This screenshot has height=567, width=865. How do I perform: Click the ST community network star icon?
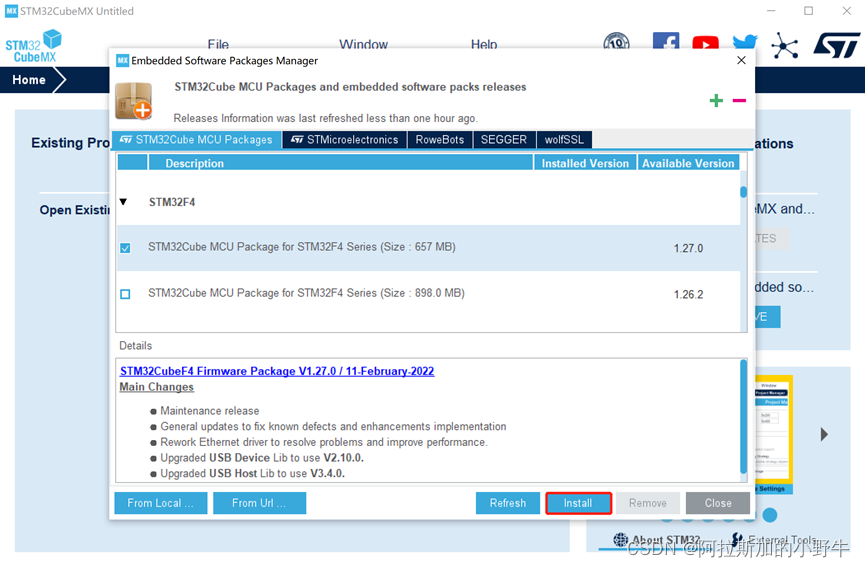784,45
